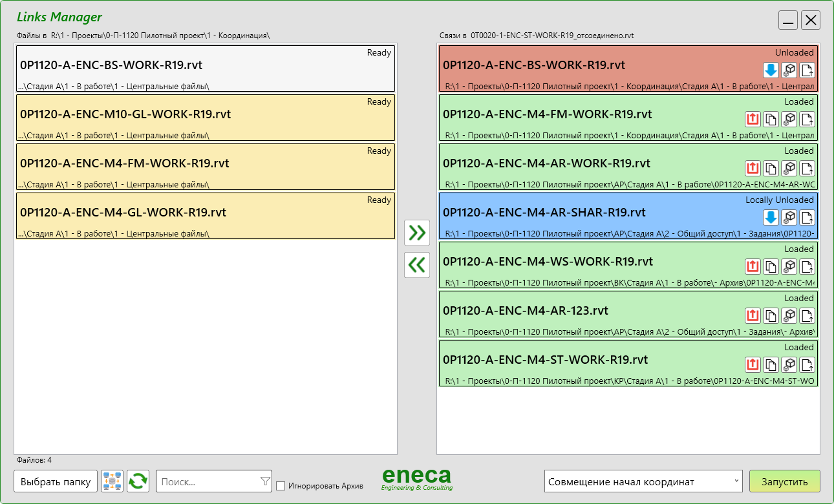Close the Links Manager window
The height and width of the screenshot is (504, 834).
[x=811, y=20]
